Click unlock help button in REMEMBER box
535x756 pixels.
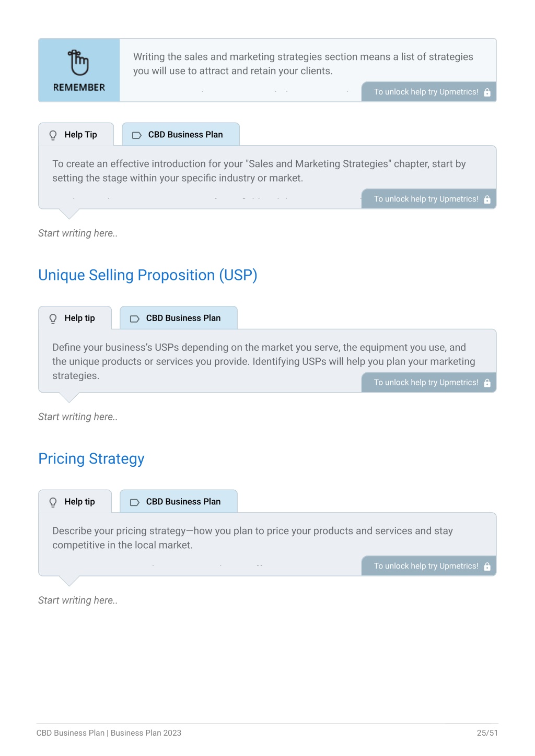(x=429, y=92)
